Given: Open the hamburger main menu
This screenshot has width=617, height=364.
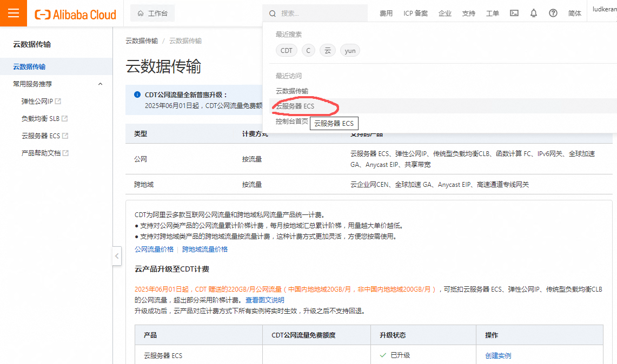Looking at the screenshot, I should point(13,14).
